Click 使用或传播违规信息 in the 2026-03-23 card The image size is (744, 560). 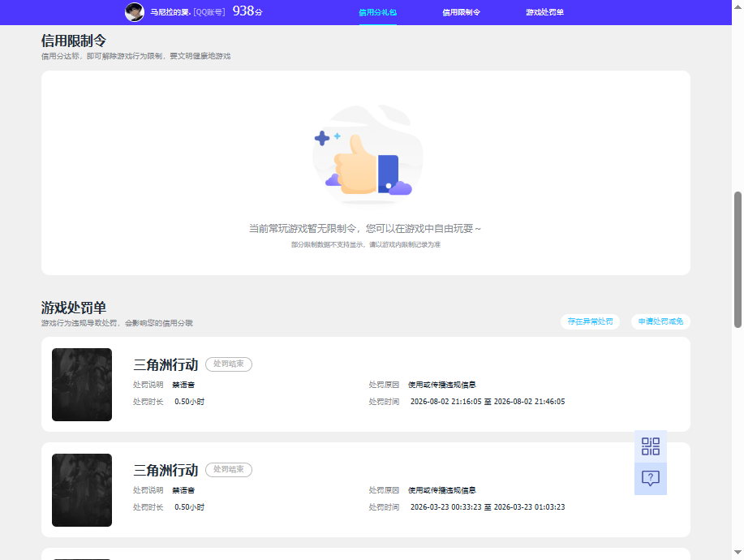click(442, 490)
